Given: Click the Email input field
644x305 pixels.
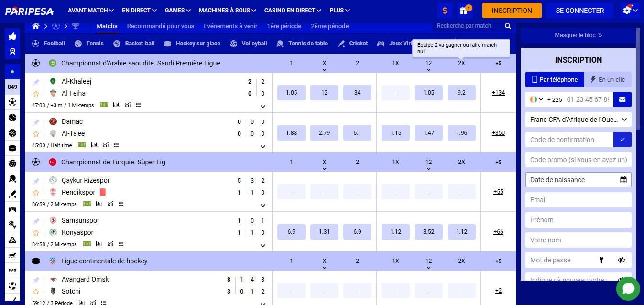Looking at the screenshot, I should coord(578,200).
